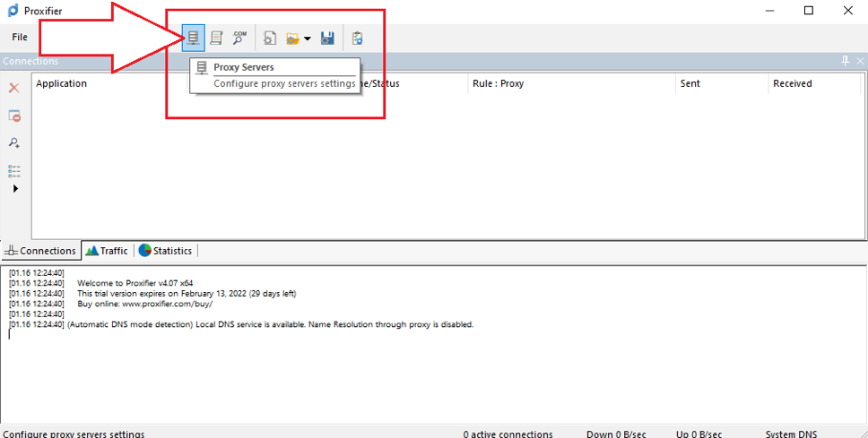Viewport: 868px width, 438px height.
Task: Open the File menu
Action: [20, 37]
